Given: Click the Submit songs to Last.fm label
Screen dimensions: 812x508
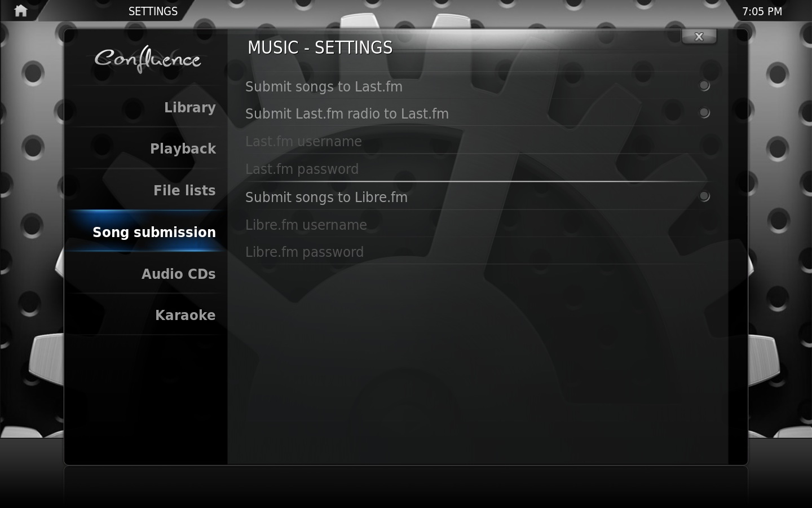Looking at the screenshot, I should [x=324, y=86].
